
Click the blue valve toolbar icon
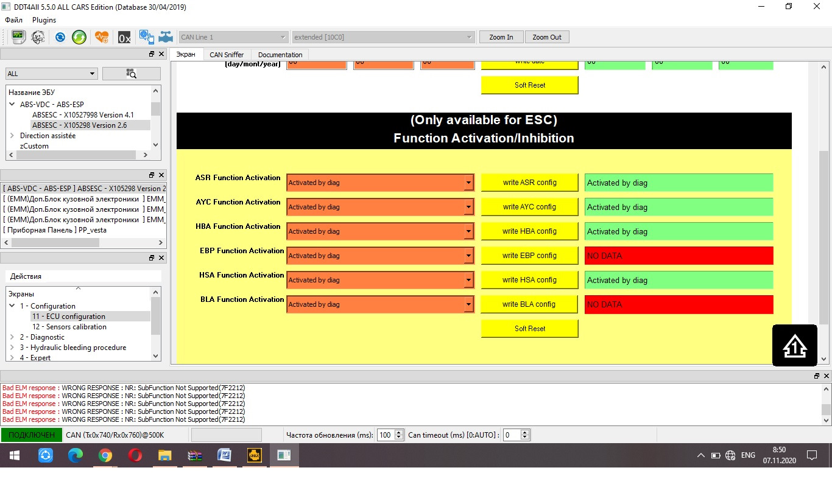coord(166,37)
